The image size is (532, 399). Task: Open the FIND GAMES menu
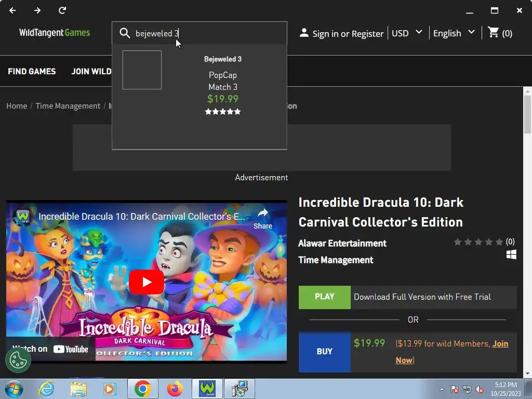pos(32,71)
